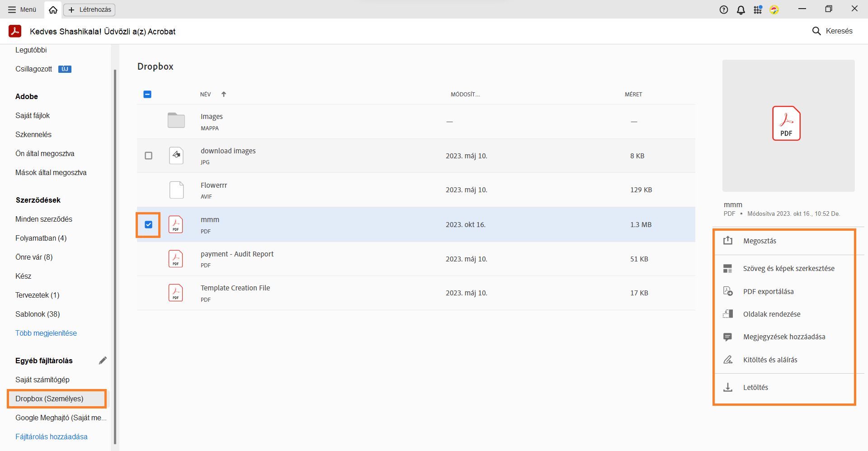Image resolution: width=868 pixels, height=451 pixels.
Task: Open the notifications bell icon
Action: (741, 9)
